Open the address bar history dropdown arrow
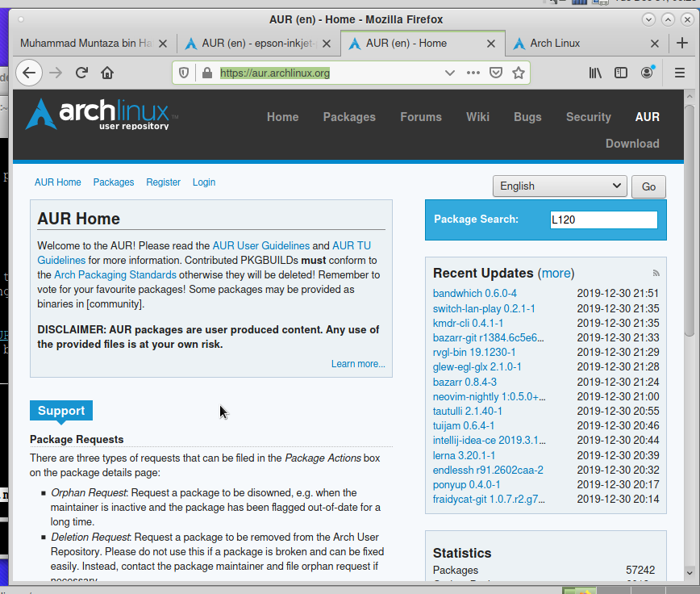The height and width of the screenshot is (594, 700). pos(450,73)
